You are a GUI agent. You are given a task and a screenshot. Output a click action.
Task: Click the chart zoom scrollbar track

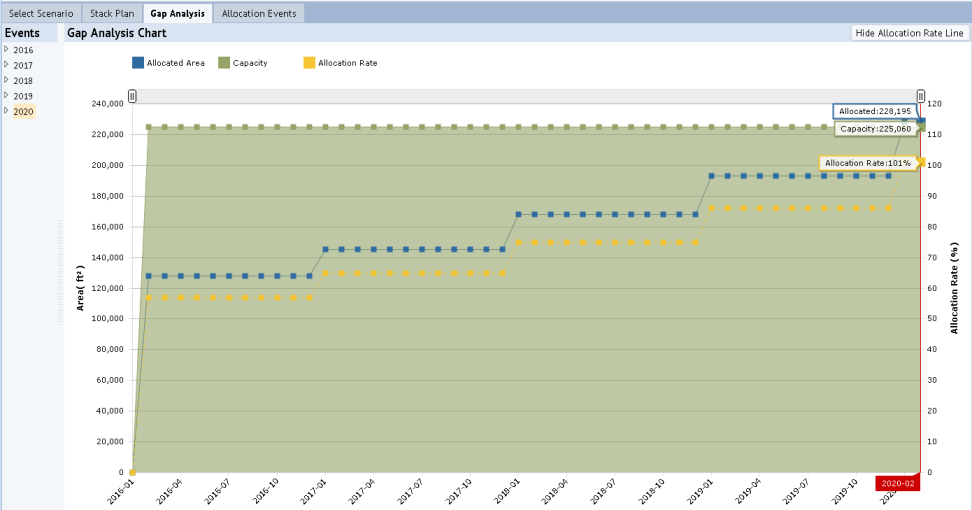point(526,96)
